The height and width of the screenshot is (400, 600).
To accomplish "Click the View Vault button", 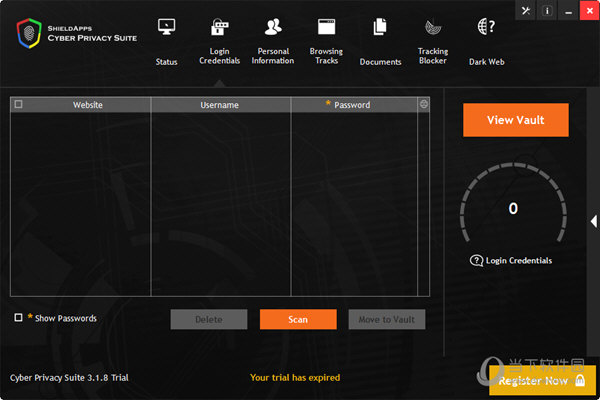I will pos(516,120).
